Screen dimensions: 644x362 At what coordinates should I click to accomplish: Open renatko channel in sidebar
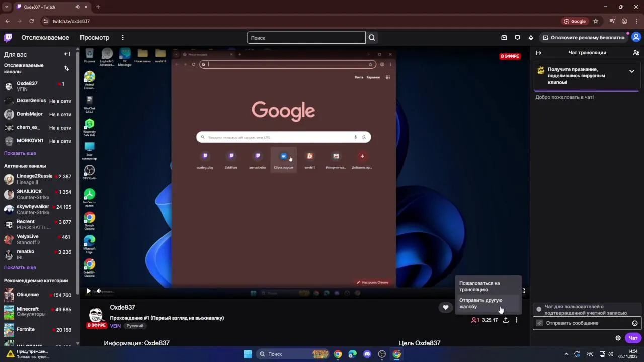[39, 255]
